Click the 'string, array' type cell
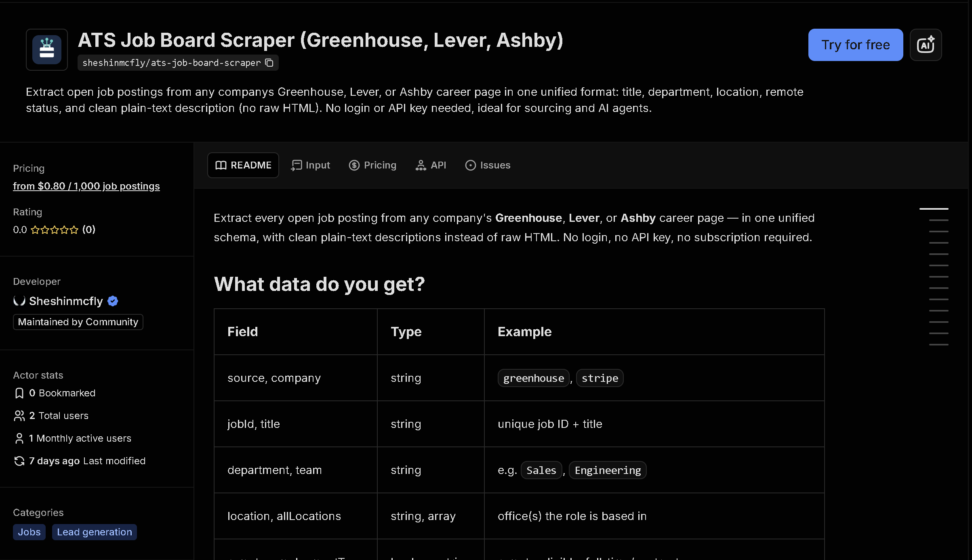 [x=431, y=516]
